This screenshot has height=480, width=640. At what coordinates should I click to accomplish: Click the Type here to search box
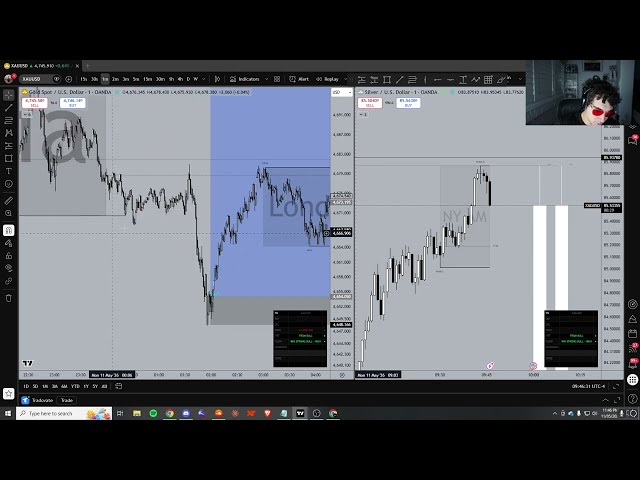pos(64,413)
